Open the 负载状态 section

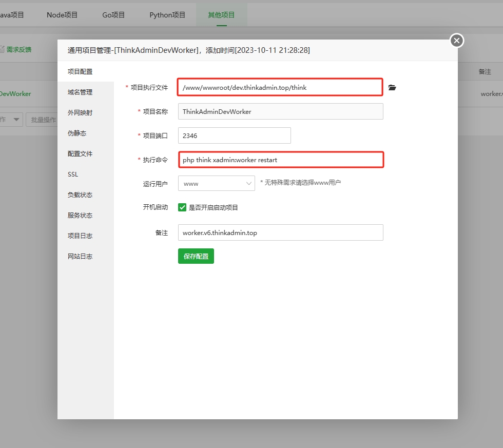[x=86, y=194]
